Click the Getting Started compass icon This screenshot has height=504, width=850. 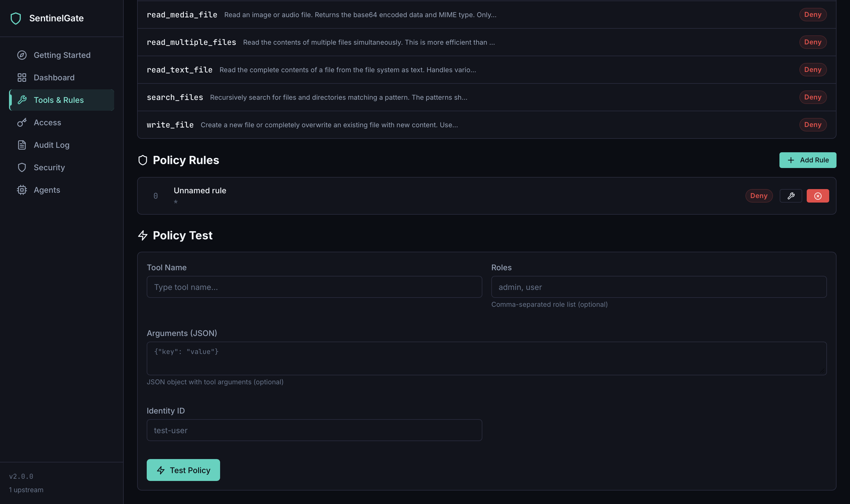click(22, 55)
